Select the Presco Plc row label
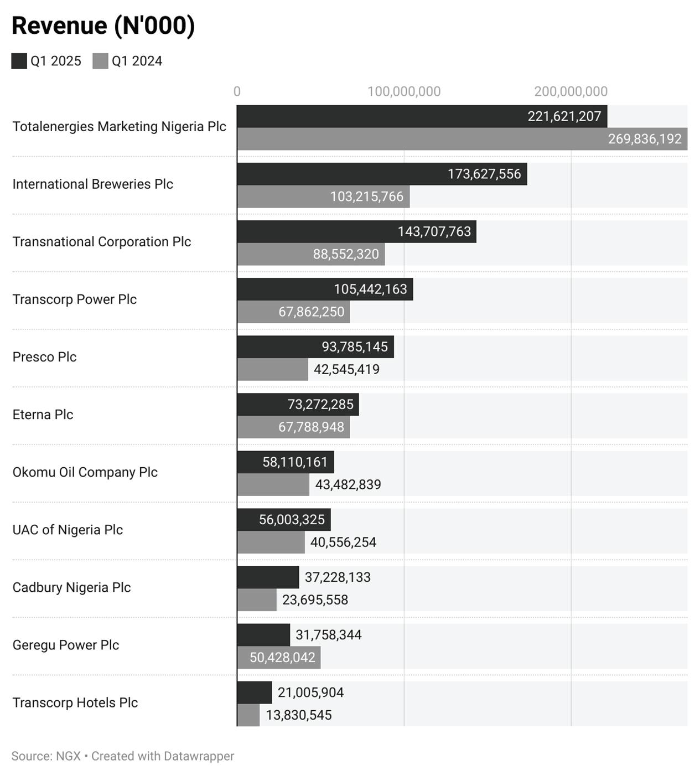The image size is (700, 775). [44, 357]
